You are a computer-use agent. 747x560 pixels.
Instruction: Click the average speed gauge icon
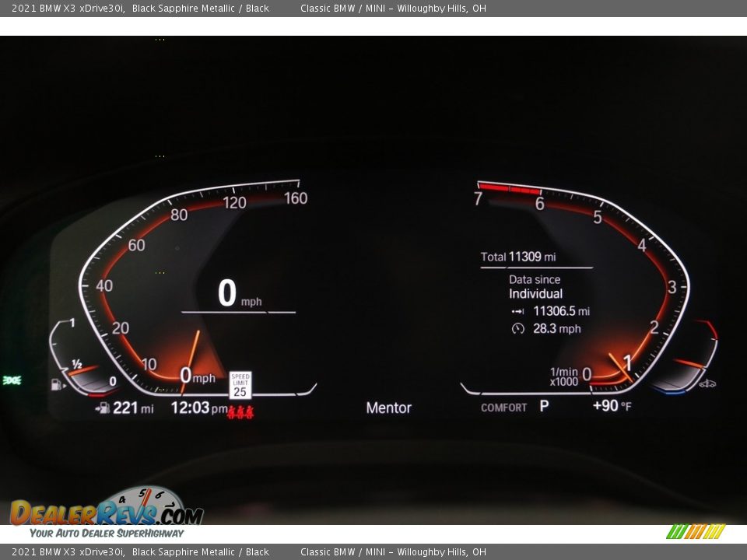click(x=518, y=328)
